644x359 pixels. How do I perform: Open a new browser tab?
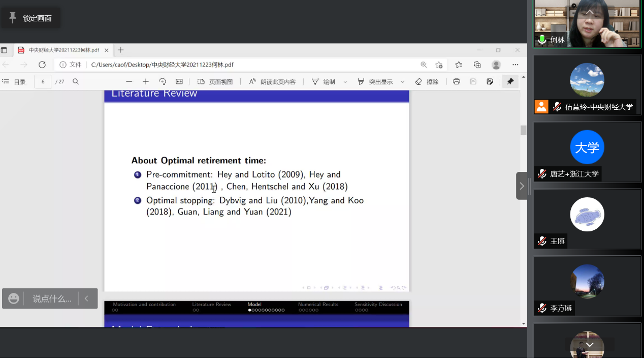pyautogui.click(x=121, y=50)
